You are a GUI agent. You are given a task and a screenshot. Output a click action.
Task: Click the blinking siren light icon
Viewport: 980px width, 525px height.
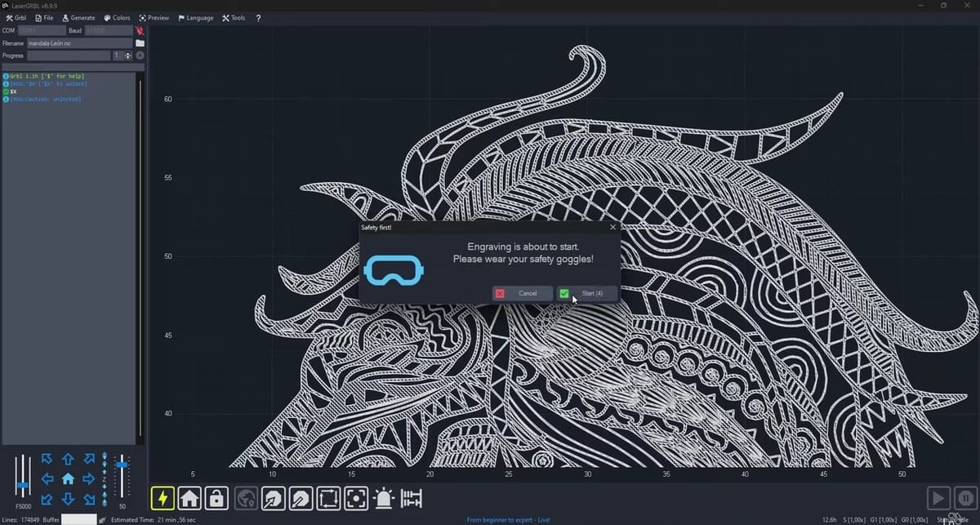pos(383,497)
